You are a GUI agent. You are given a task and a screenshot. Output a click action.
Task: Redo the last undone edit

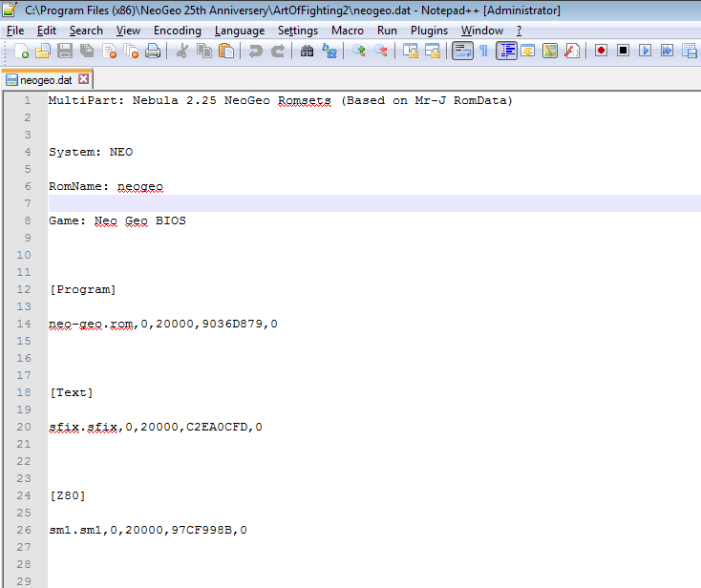pyautogui.click(x=278, y=51)
